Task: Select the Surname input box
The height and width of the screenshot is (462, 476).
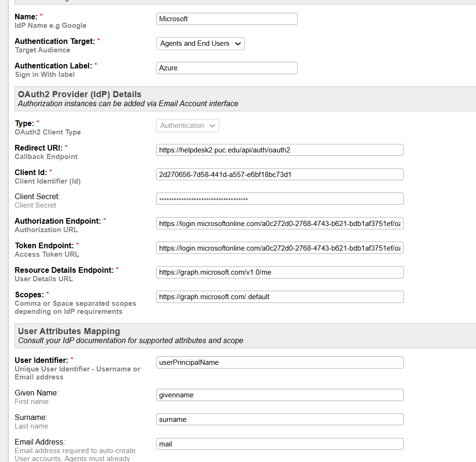Action: pyautogui.click(x=279, y=420)
